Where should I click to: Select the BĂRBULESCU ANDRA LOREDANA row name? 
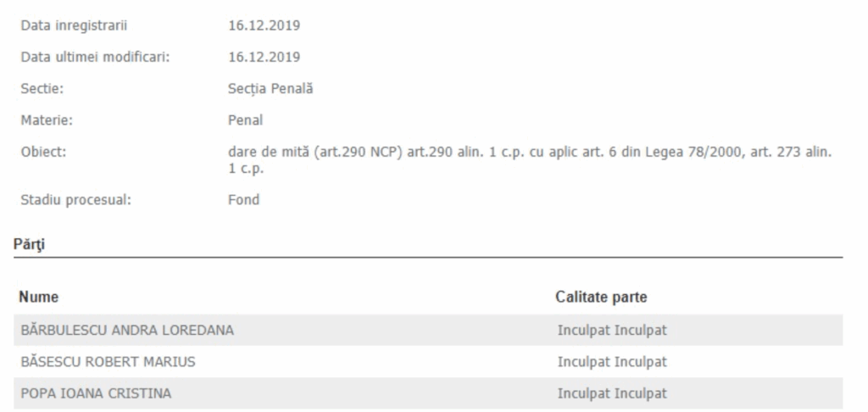pyautogui.click(x=127, y=331)
